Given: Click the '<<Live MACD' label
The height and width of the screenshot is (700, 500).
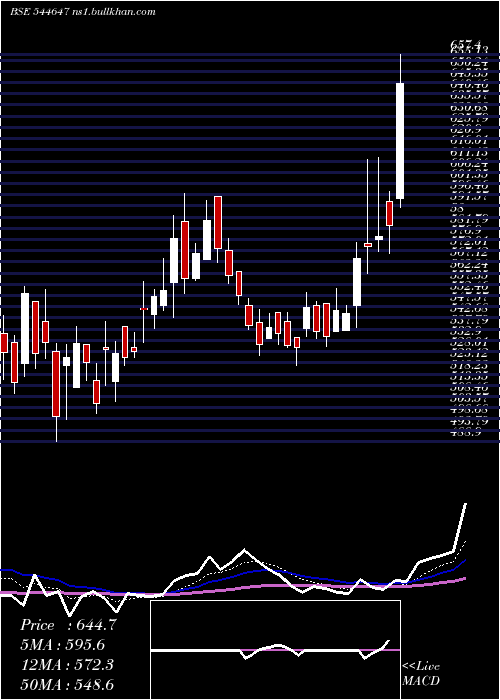Looking at the screenshot, I should point(421,674).
